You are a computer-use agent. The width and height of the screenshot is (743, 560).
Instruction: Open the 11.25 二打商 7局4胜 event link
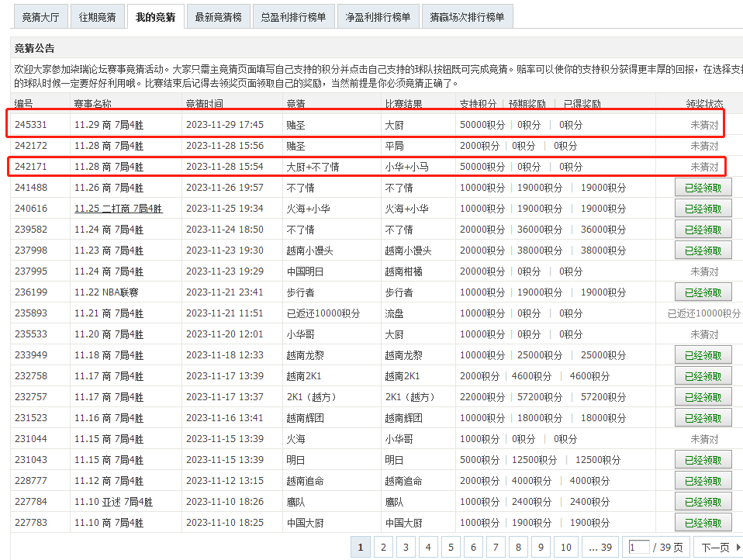pos(118,209)
